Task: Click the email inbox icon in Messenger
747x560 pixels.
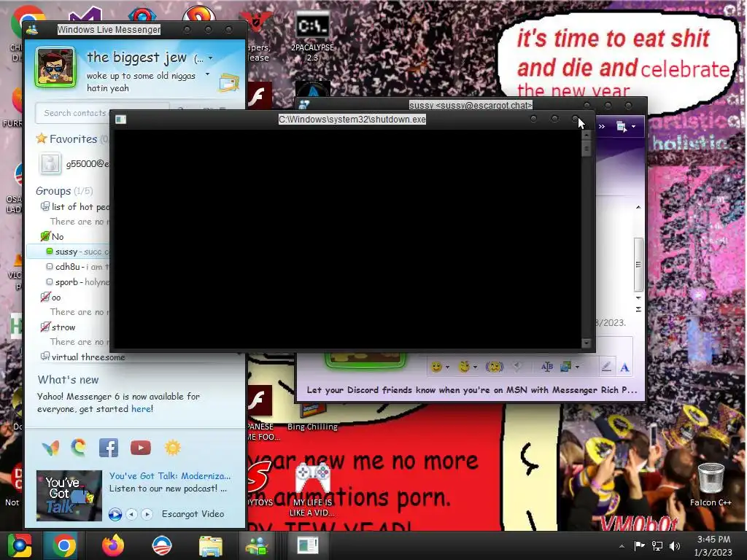Action: point(229,83)
